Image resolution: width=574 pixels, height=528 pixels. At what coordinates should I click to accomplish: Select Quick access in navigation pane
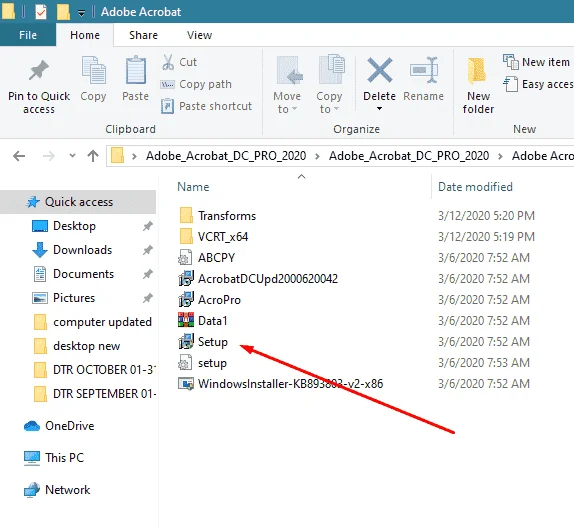click(x=78, y=202)
